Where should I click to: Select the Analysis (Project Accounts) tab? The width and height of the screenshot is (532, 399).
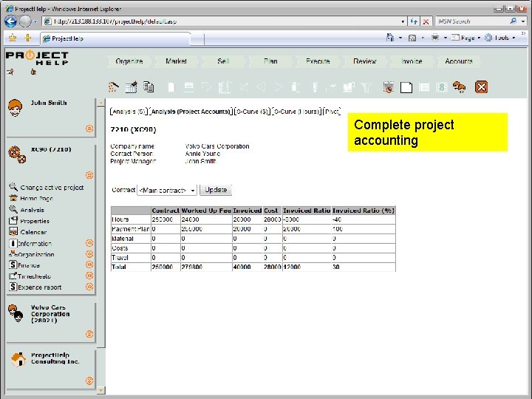click(191, 112)
